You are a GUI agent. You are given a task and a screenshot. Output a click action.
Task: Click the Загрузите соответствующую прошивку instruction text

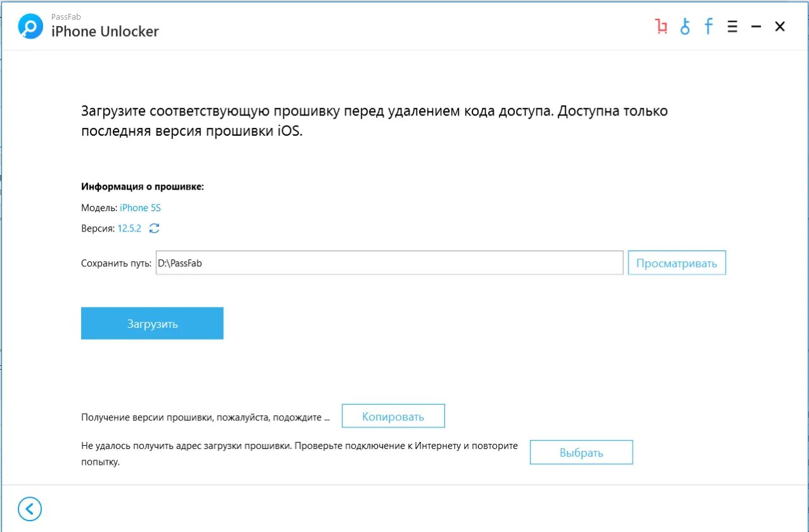[x=374, y=121]
